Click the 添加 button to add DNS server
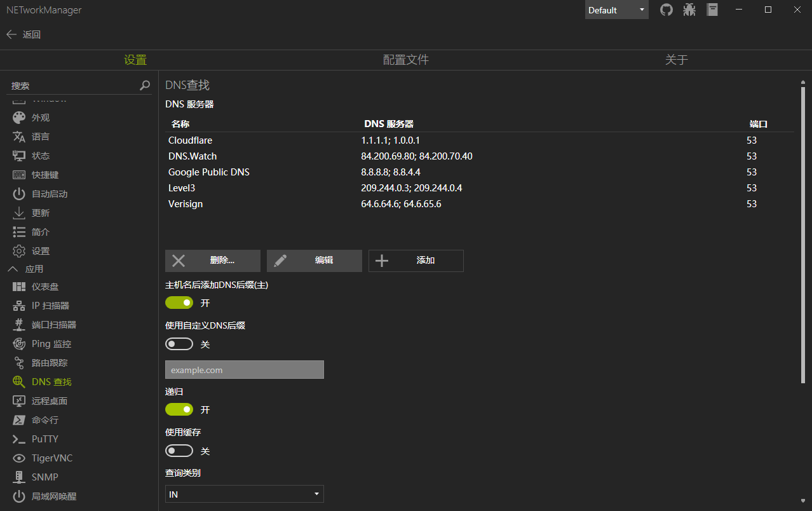 pyautogui.click(x=416, y=261)
